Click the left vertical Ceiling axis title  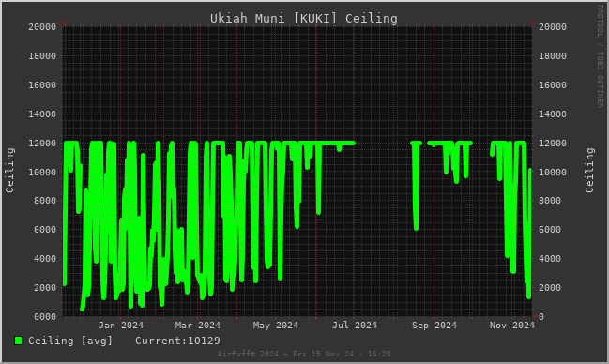click(9, 170)
